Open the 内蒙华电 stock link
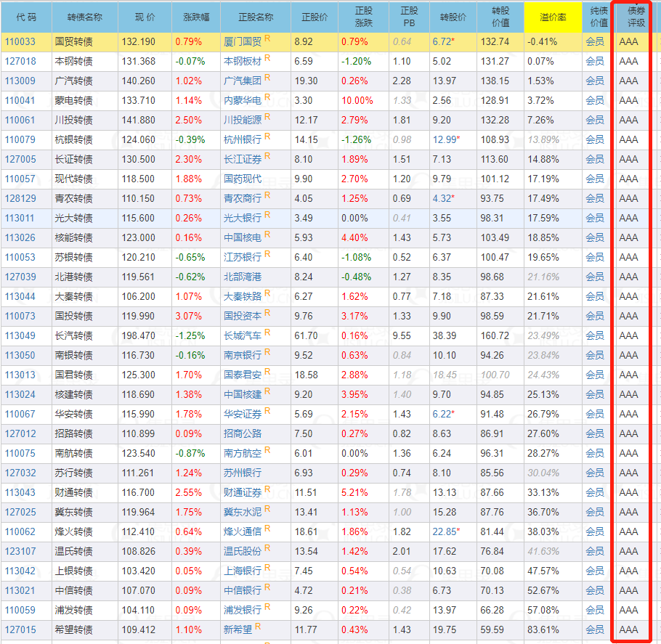Screen dimensions: 661x644 pos(243,101)
